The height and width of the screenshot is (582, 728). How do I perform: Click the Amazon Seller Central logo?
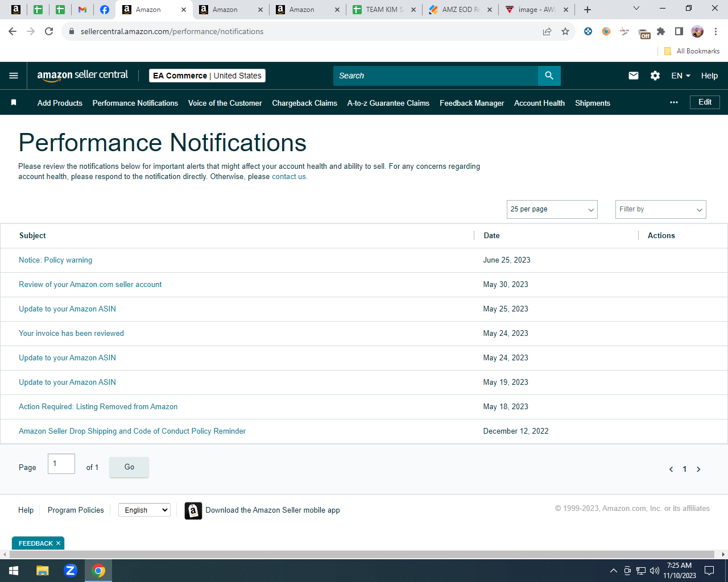[82, 76]
